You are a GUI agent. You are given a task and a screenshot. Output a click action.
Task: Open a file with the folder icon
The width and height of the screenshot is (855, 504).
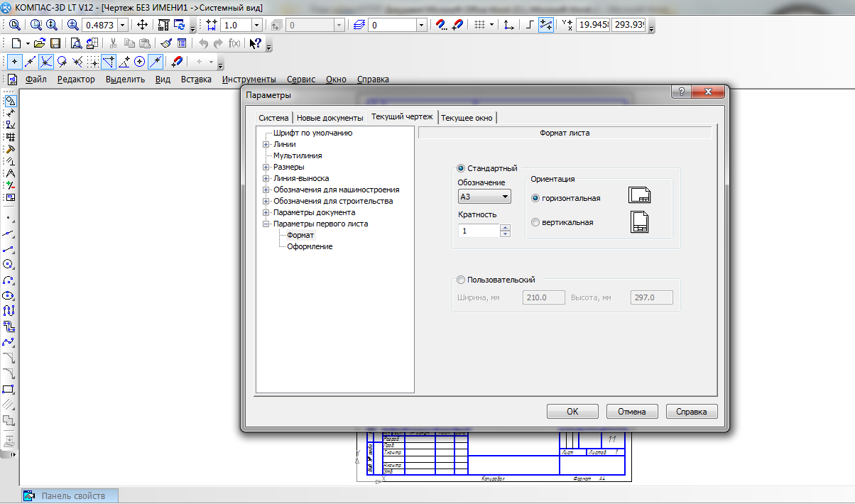(40, 43)
